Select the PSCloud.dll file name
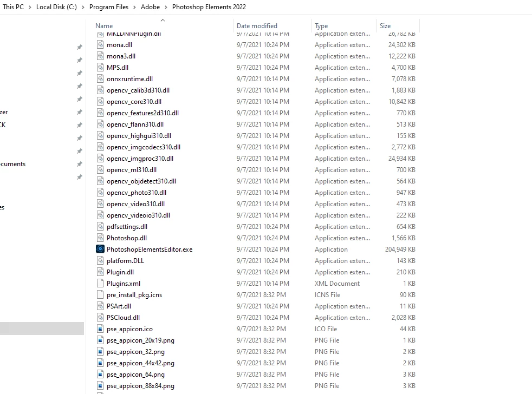The width and height of the screenshot is (532, 394). pyautogui.click(x=123, y=317)
